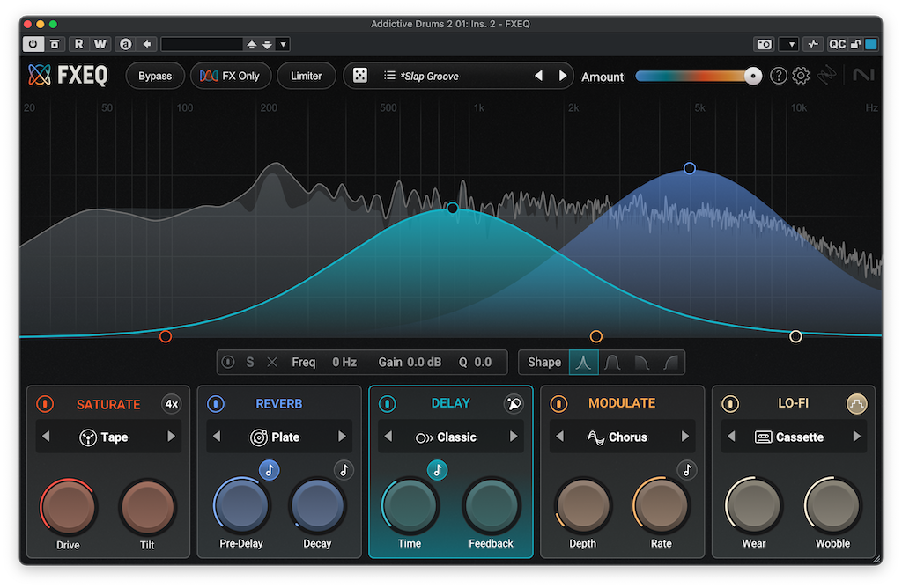
Task: Click the plugin snapshot camera icon
Action: tap(764, 44)
